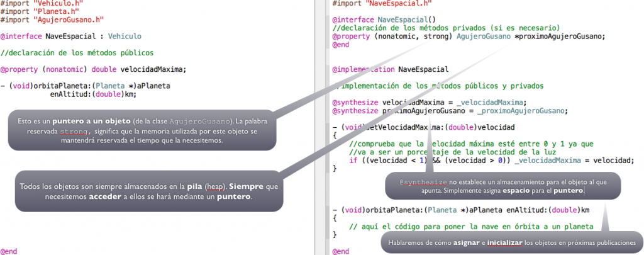Click the #import "AgujeroGusano.h" line
The height and width of the screenshot is (255, 644).
52,20
